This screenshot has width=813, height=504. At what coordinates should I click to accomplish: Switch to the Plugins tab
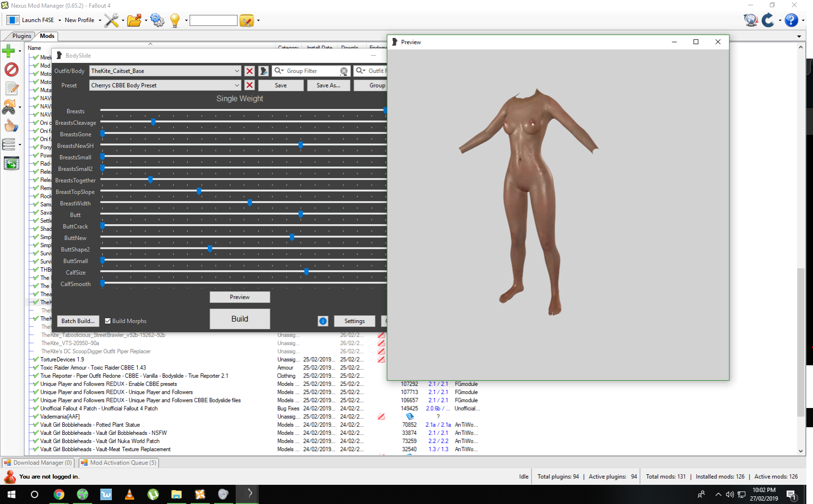point(22,36)
